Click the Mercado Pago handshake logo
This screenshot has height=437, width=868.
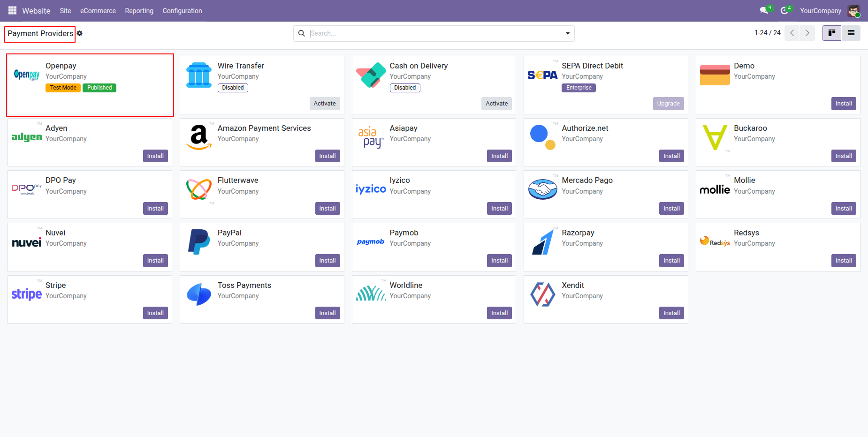coord(543,189)
